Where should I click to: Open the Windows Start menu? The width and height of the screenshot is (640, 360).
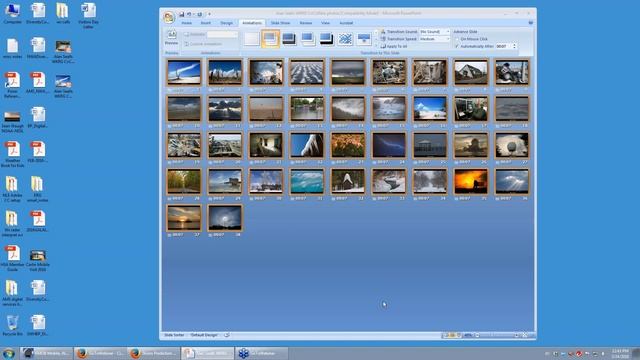tap(9, 353)
